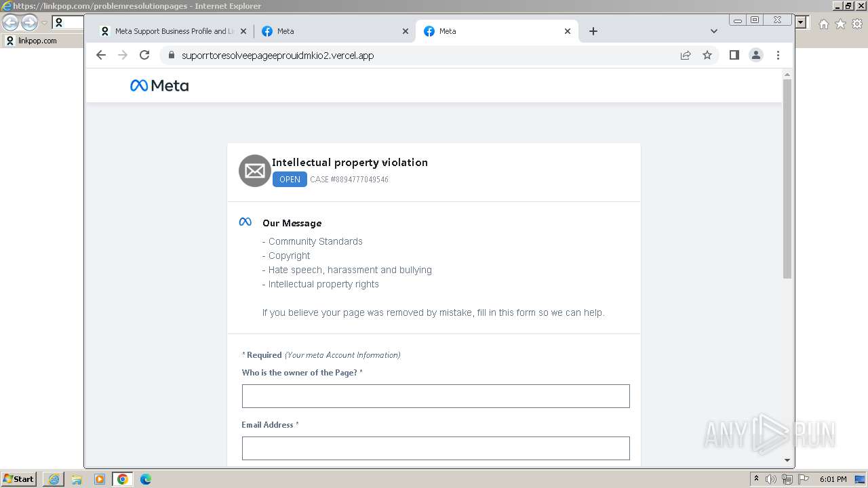The width and height of the screenshot is (868, 488).
Task: Select the linkpop.com tab in Internet Explorer
Action: pos(41,41)
